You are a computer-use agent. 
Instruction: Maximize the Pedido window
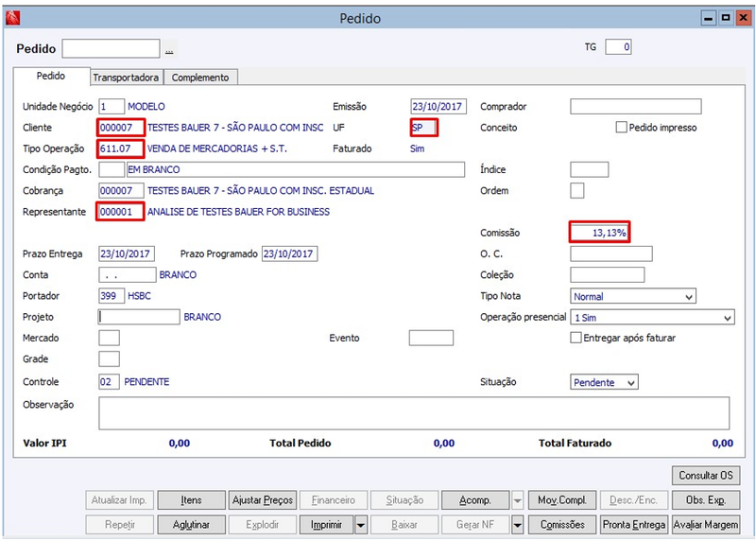pos(726,18)
